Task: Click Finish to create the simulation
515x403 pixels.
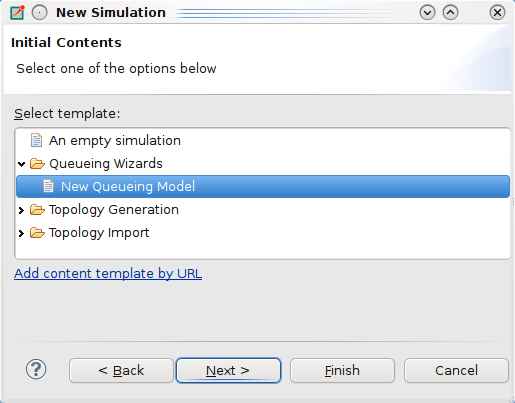Action: coord(342,370)
